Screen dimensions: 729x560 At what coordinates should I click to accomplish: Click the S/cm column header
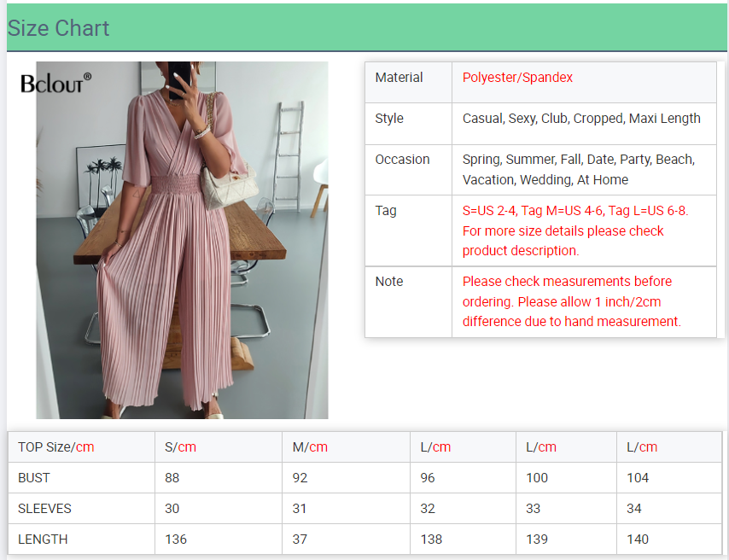(180, 447)
